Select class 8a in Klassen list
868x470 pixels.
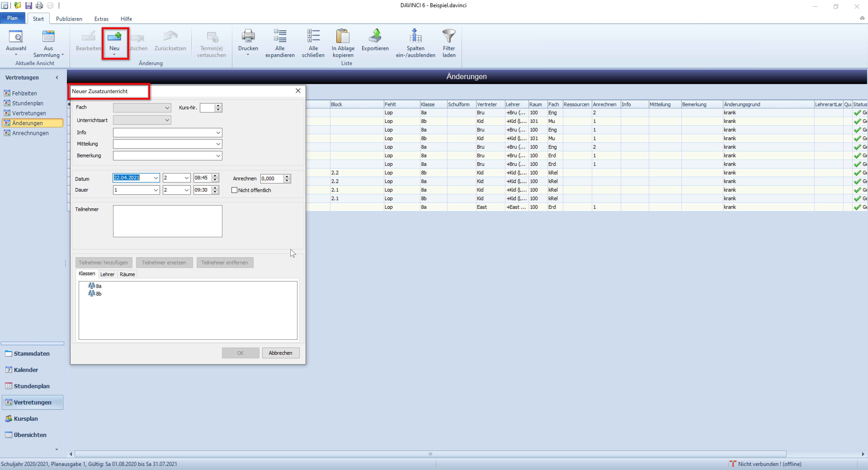click(98, 286)
